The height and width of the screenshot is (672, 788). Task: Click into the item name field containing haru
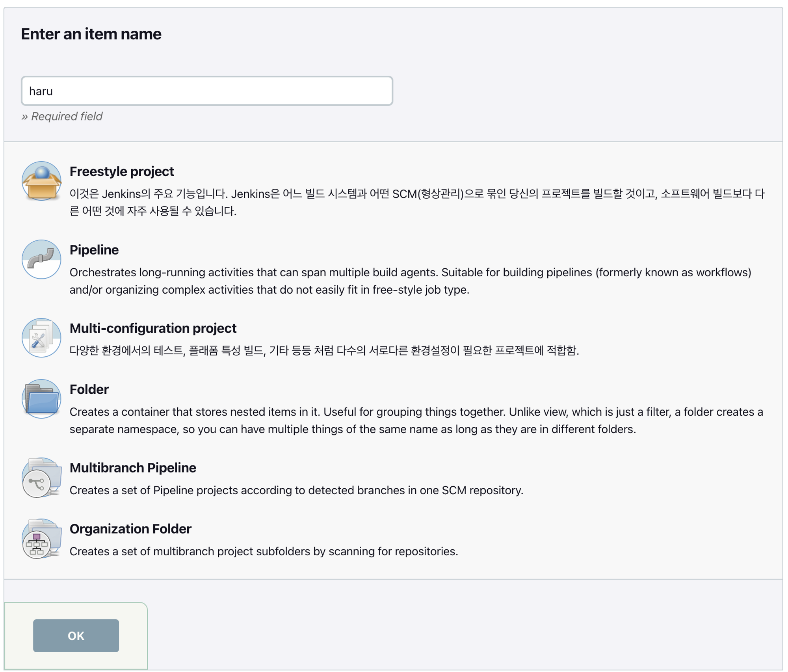click(x=207, y=91)
